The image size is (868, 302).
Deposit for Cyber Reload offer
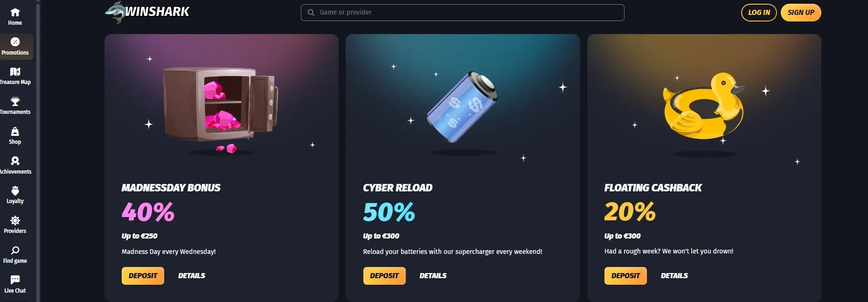click(x=384, y=276)
